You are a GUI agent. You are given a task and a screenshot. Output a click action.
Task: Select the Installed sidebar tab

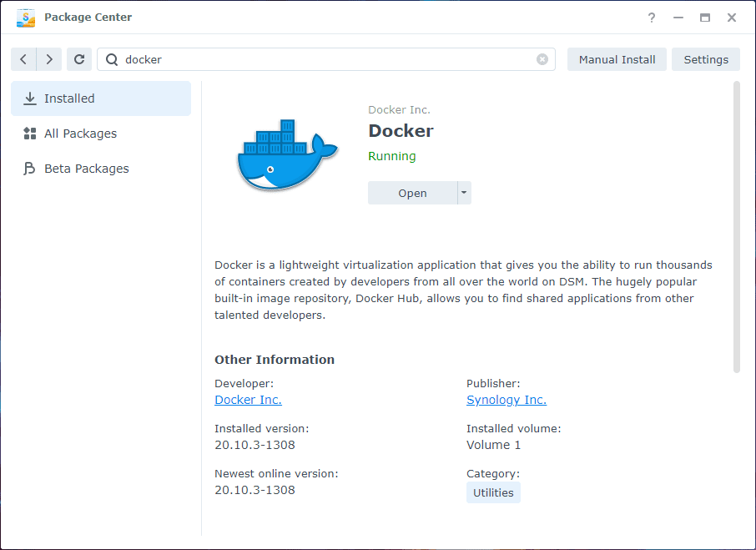[x=100, y=98]
